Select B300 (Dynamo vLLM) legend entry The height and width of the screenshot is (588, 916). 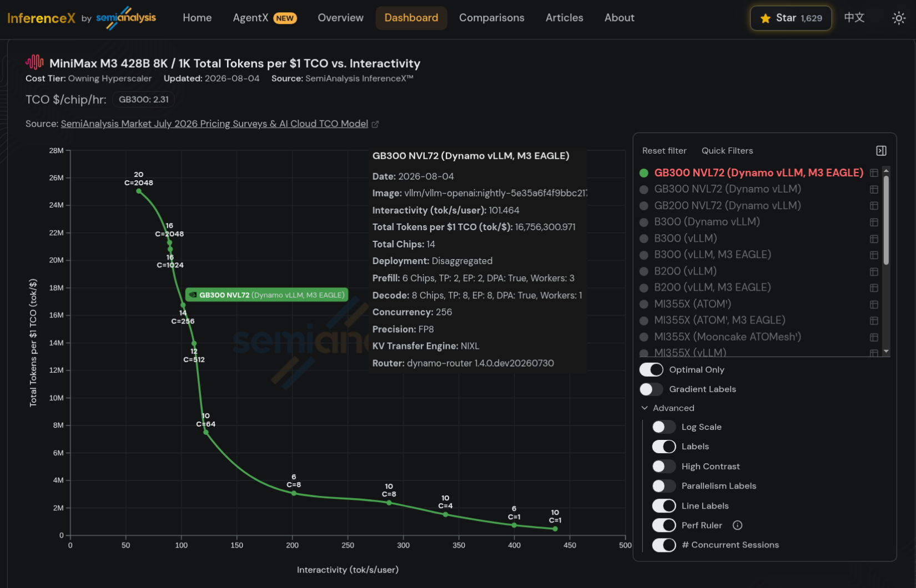coord(707,222)
